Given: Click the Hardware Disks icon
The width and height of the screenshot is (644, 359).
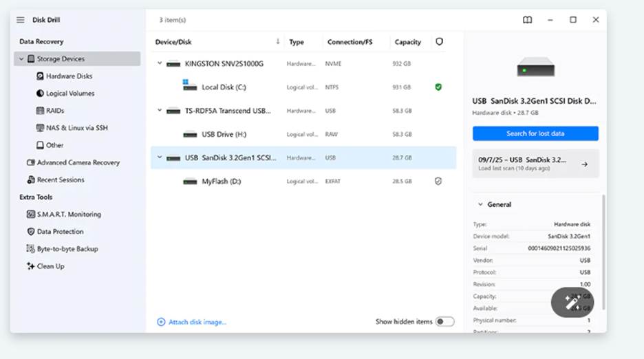Looking at the screenshot, I should (40, 76).
